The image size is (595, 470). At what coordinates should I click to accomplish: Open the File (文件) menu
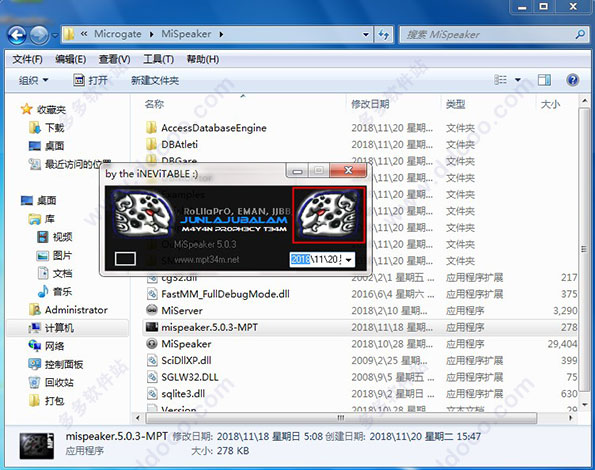(27, 59)
